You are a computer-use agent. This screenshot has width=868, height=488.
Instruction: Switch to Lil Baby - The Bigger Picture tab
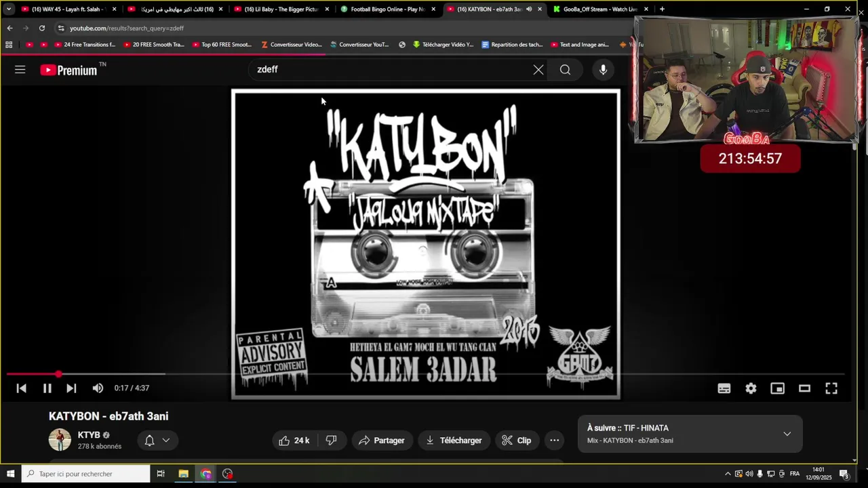[x=281, y=9]
